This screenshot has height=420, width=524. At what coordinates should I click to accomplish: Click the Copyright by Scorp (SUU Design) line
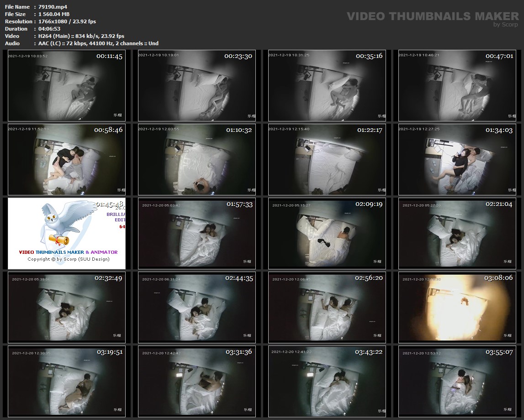[68, 259]
